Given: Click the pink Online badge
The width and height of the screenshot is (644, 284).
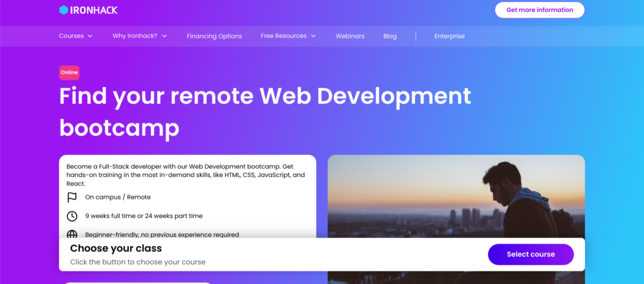Looking at the screenshot, I should (69, 72).
